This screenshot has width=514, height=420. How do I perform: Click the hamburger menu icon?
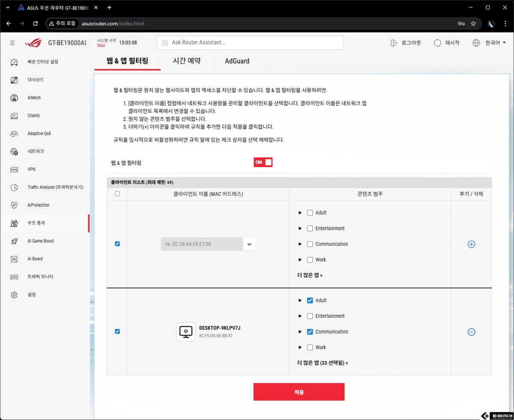(x=12, y=43)
